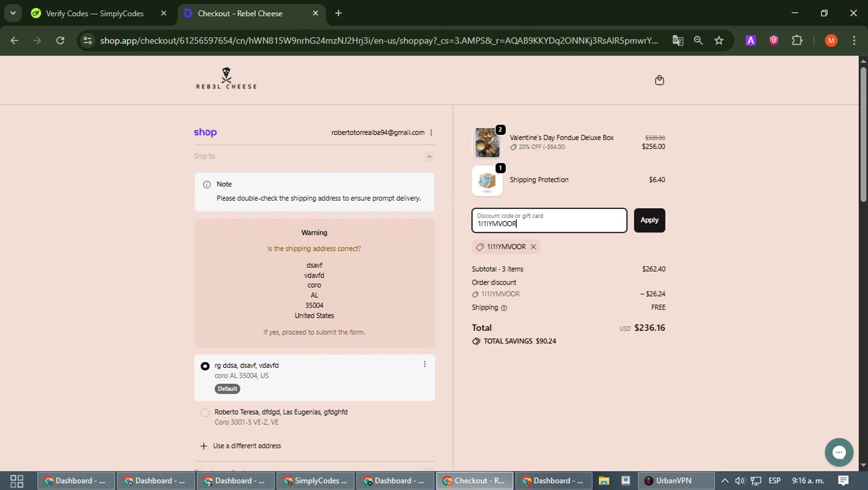Viewport: 868px width, 490px height.
Task: Open File Explorer from taskbar
Action: tap(604, 481)
